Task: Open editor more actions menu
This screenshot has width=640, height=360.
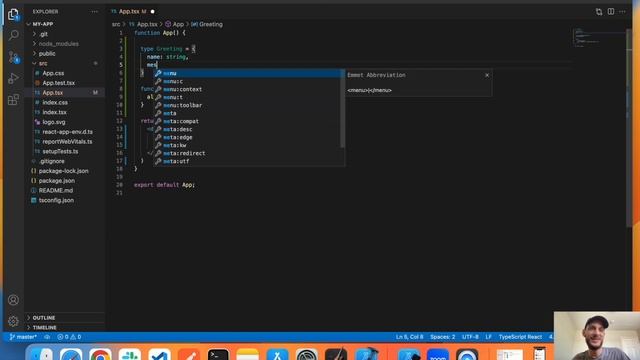Action: [622, 11]
